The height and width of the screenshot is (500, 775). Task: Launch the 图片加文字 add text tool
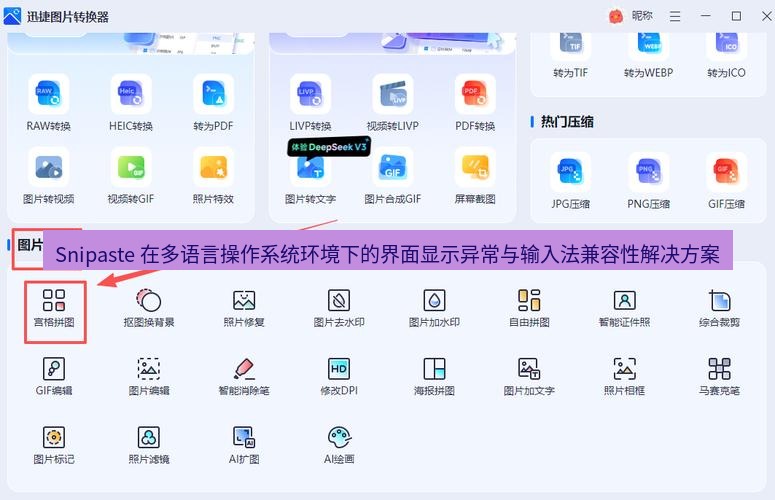[529, 376]
